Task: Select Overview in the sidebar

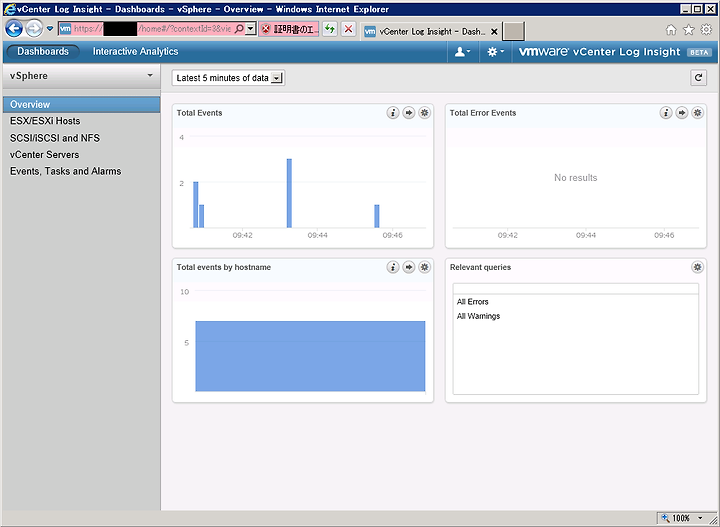Action: (82, 104)
